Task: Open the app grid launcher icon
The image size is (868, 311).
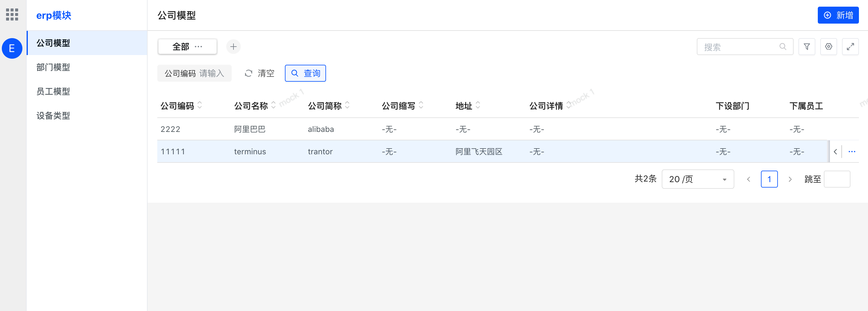Action: (12, 15)
